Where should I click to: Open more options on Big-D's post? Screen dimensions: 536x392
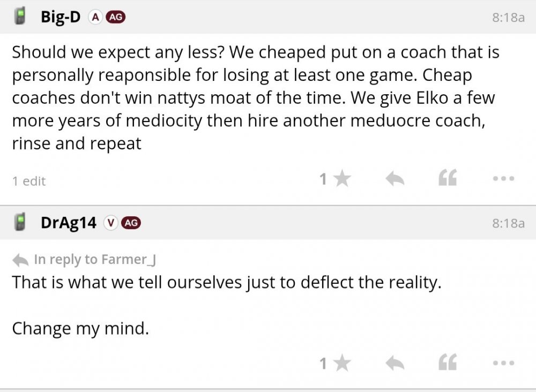(x=504, y=179)
